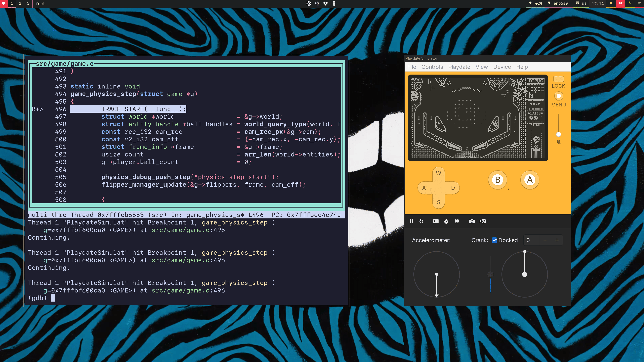Click D-pad up (W)
Viewport: 644px width, 362px height.
pos(438,173)
